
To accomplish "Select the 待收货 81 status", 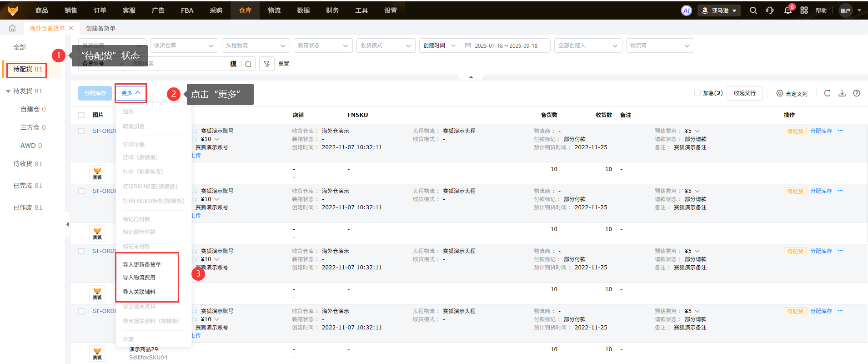I will point(28,164).
